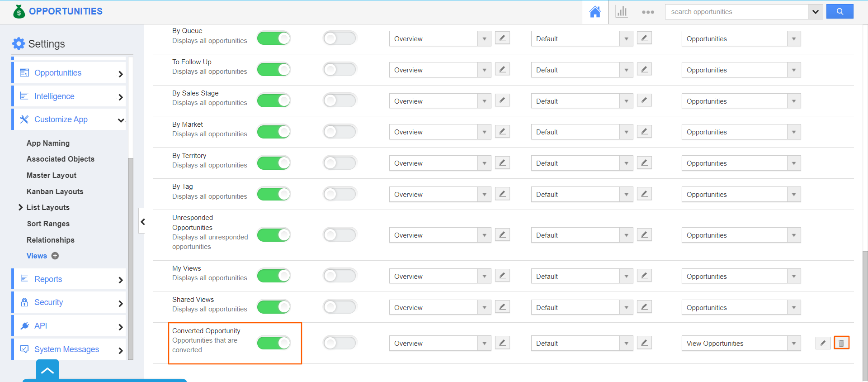Open the System Messages settings section
The height and width of the screenshot is (382, 868).
tap(69, 349)
